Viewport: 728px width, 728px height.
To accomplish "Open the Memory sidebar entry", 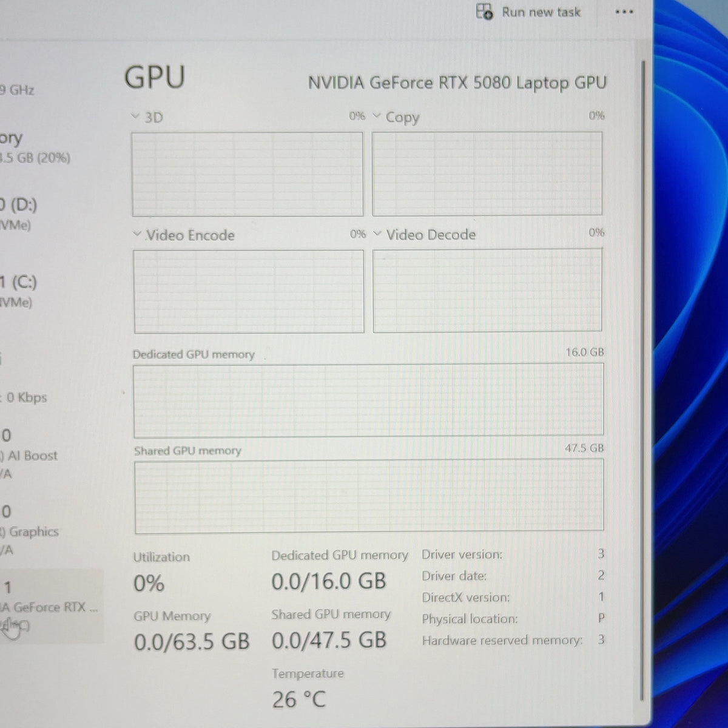I will pos(36,147).
